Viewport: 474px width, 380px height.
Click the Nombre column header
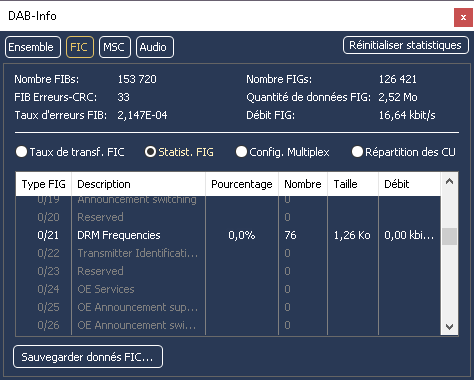(x=303, y=184)
